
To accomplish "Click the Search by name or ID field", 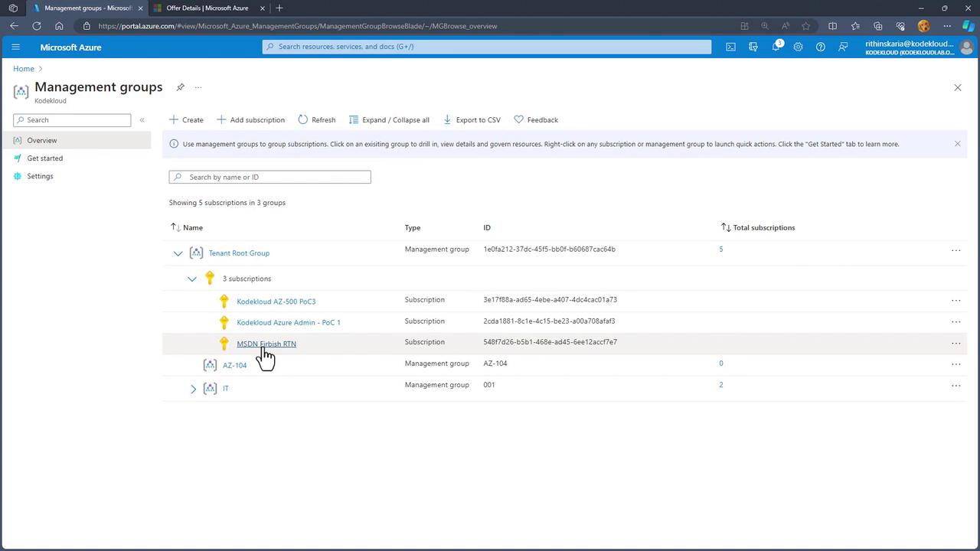I will click(269, 177).
